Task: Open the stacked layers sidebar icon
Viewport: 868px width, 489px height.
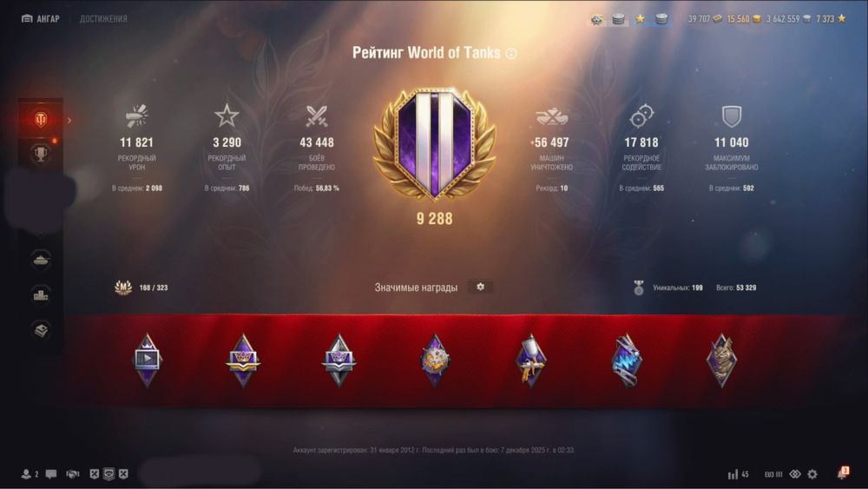Action: tap(41, 330)
